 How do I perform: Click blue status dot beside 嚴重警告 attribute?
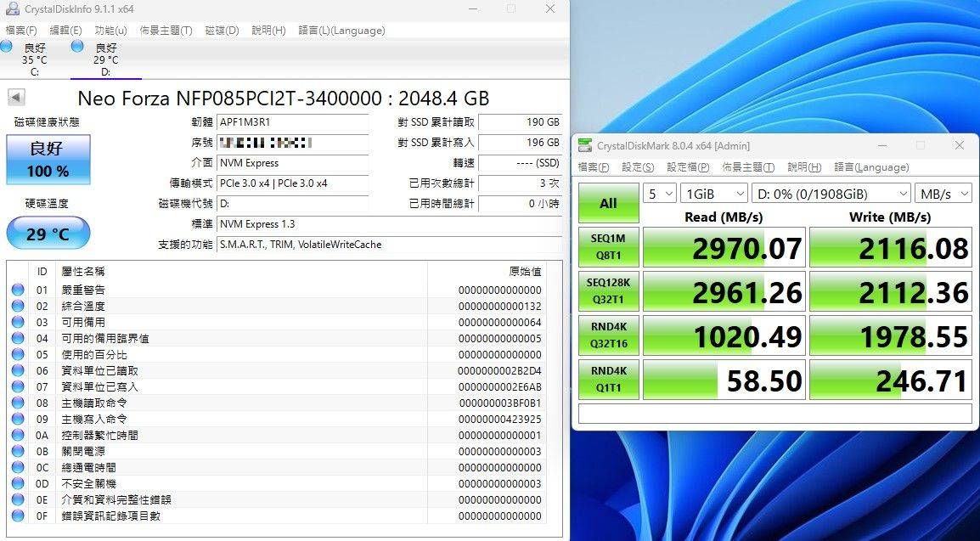click(18, 288)
